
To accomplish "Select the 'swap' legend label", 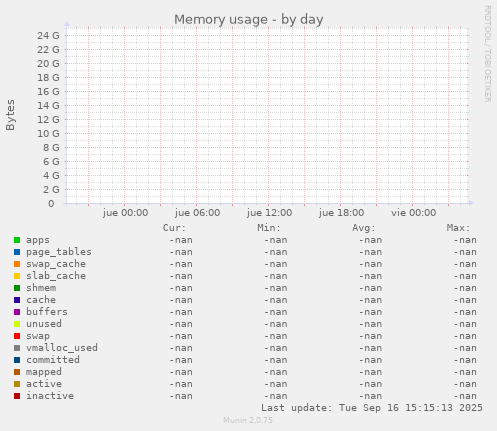I will click(38, 336).
